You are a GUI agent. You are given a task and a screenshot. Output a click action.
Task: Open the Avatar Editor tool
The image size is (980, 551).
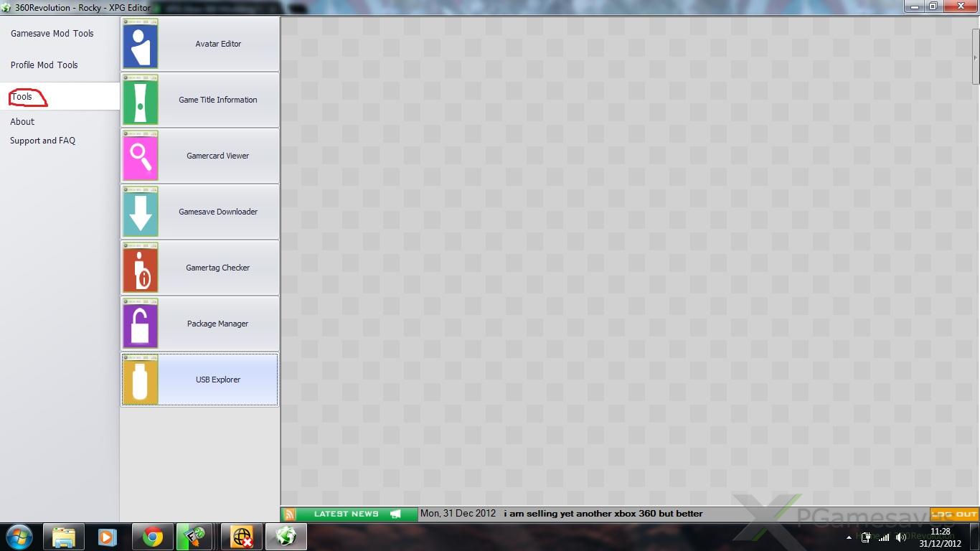click(217, 44)
